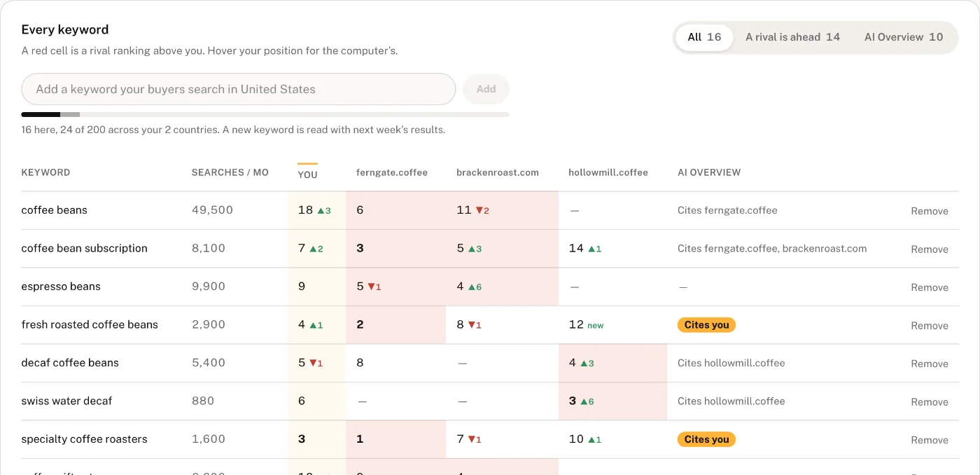Select the decaf coffee beans keyword name
The height and width of the screenshot is (475, 980).
coord(70,363)
